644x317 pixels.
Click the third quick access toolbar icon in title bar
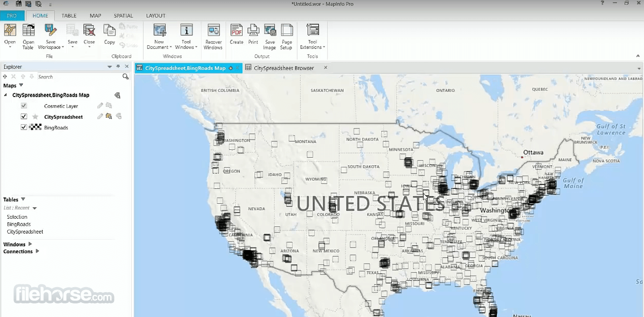tap(38, 4)
